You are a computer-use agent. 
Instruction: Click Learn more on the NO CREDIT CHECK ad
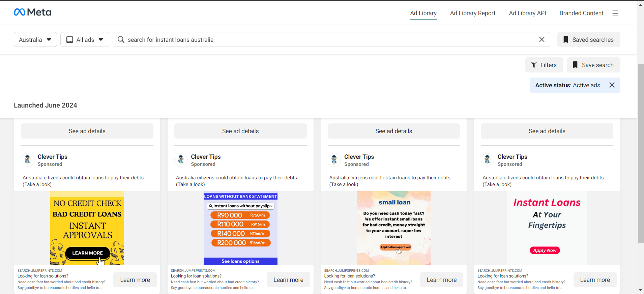click(x=135, y=280)
